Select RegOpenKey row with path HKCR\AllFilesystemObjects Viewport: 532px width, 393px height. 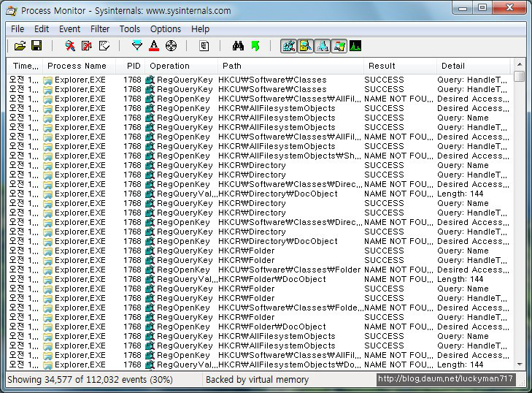(x=258, y=108)
